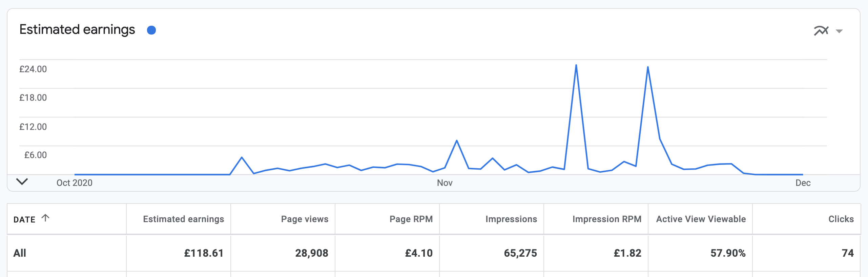868x277 pixels.
Task: Sort the table by Clicks column
Action: pos(845,219)
